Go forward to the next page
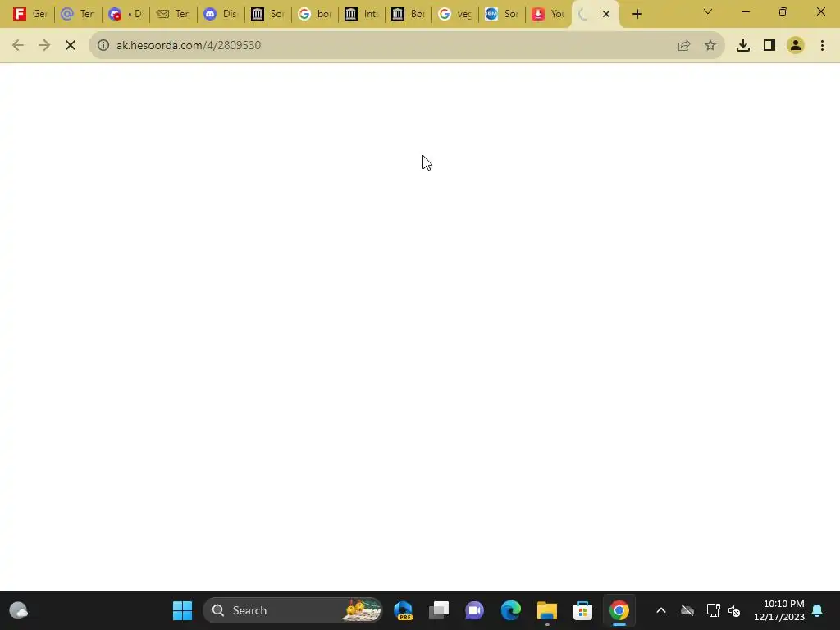840x630 pixels. coord(44,46)
